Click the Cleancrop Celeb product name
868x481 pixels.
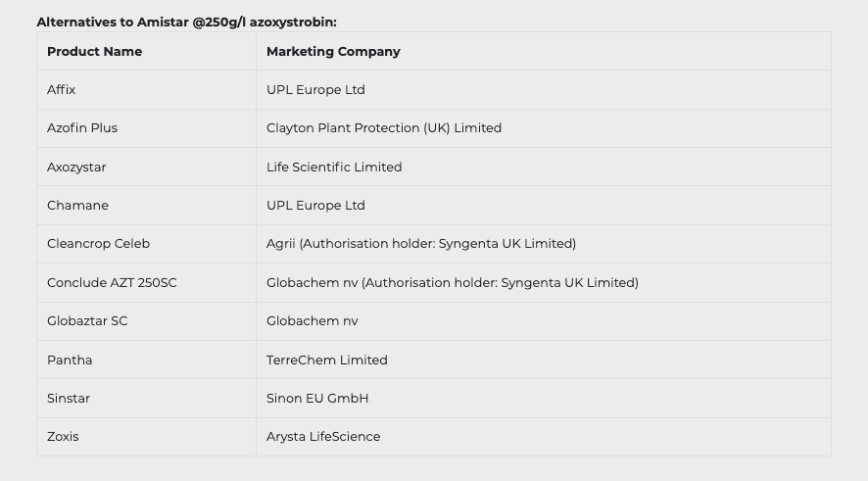(98, 243)
